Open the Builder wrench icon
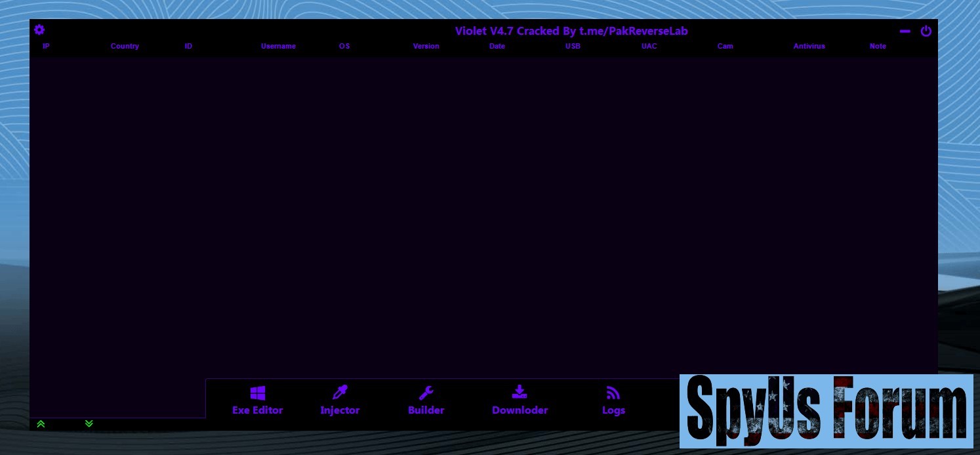Viewport: 980px width, 455px height. (426, 393)
